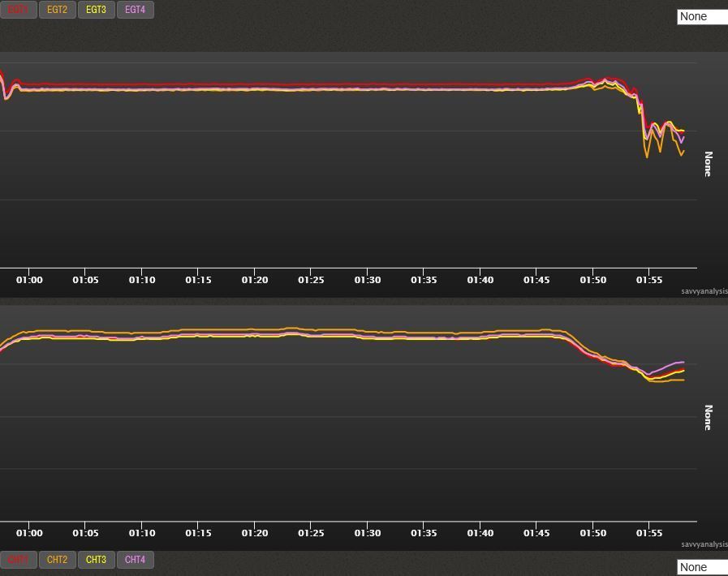Viewport: 728px width, 576px height.
Task: Click savvyanalysis watermark under the CHT chart
Action: tap(704, 544)
